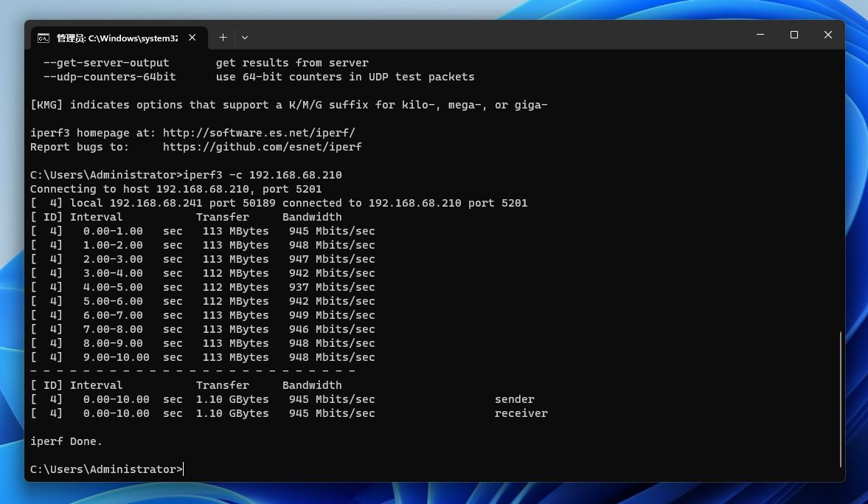Viewport: 868px width, 504px height.
Task: Expand the new tab profile dropdown
Action: [x=245, y=38]
